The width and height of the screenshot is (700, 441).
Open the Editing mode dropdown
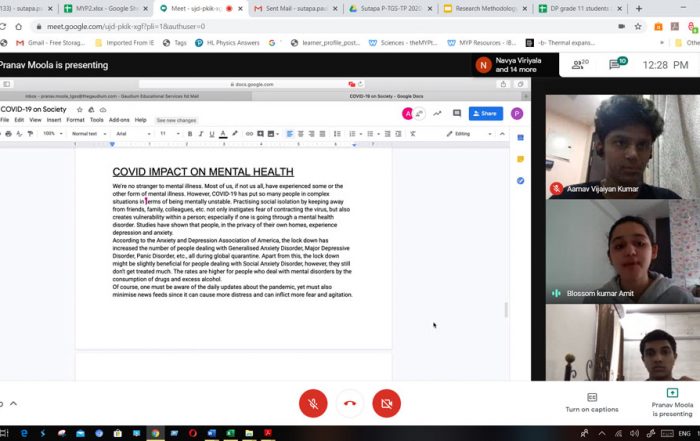(x=469, y=133)
